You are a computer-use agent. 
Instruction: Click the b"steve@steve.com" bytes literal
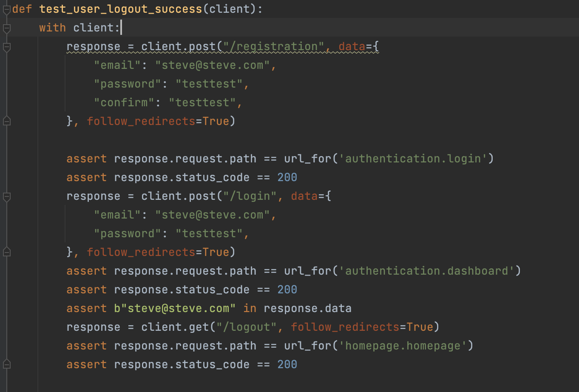coord(175,309)
